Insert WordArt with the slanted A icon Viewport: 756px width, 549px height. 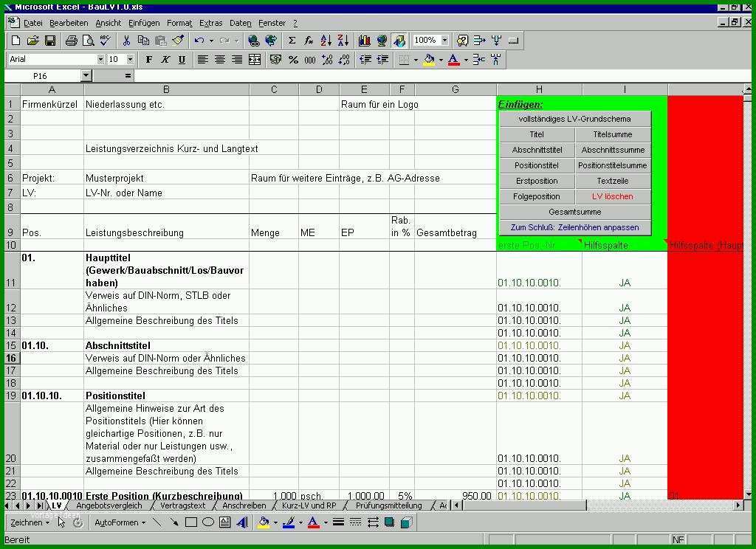tap(242, 522)
